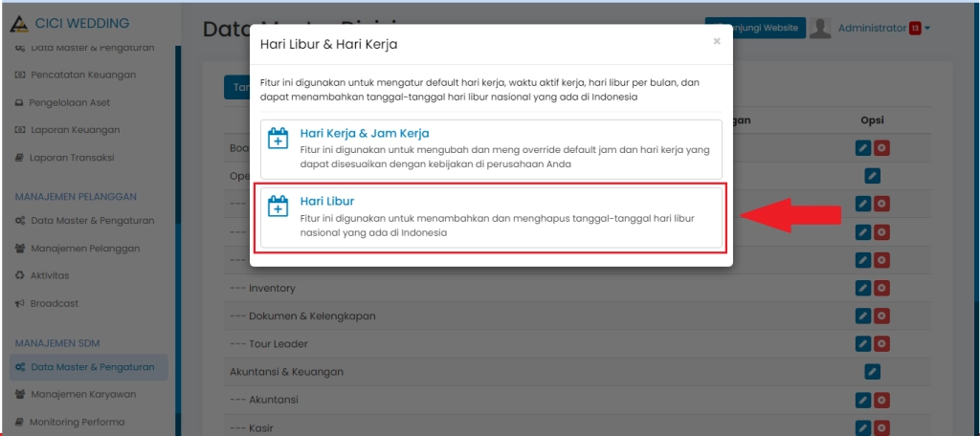Delete the row starting with Boa
The height and width of the screenshot is (436, 980).
click(881, 148)
